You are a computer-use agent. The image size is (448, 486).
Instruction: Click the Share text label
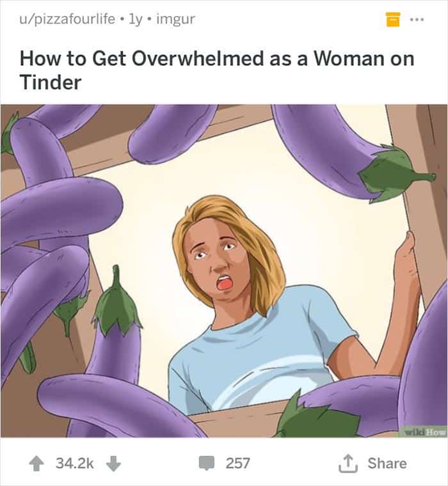[387, 464]
